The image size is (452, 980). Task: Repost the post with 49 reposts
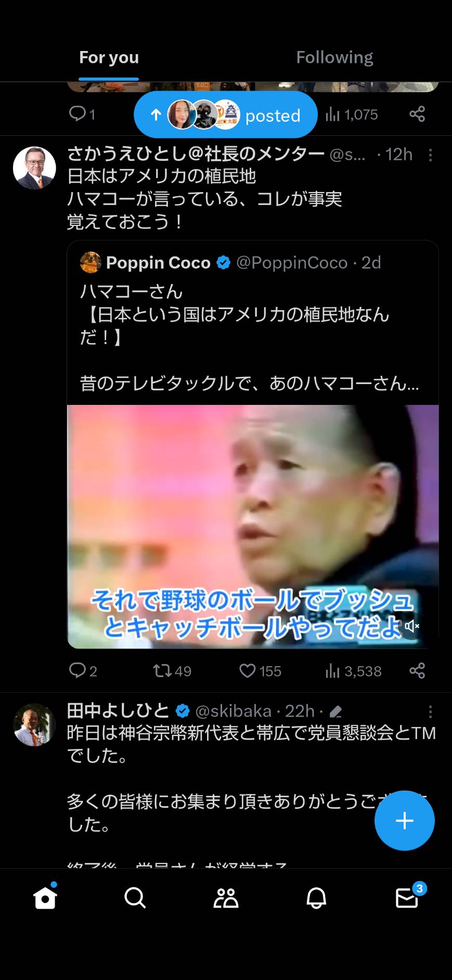click(172, 671)
